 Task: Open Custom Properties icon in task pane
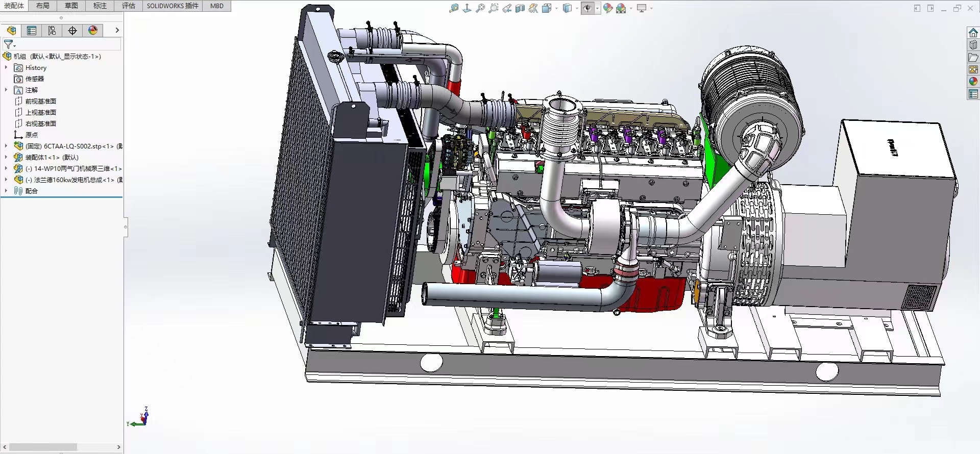point(973,94)
